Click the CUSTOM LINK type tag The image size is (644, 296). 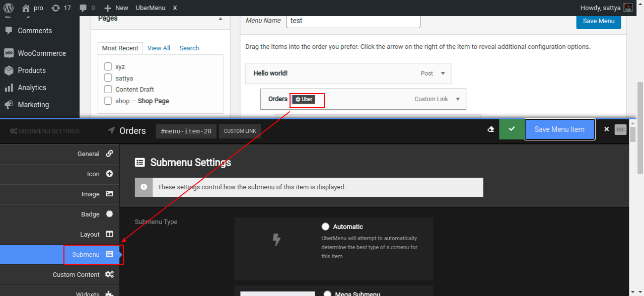tap(240, 131)
